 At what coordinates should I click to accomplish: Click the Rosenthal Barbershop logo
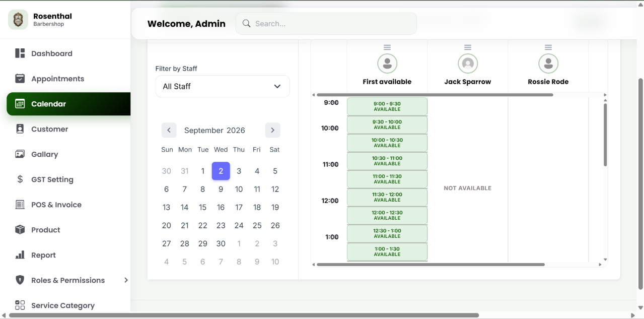click(18, 20)
